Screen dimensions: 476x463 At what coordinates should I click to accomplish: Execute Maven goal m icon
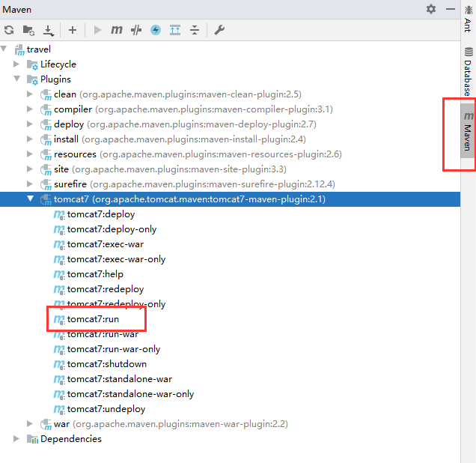(x=117, y=30)
